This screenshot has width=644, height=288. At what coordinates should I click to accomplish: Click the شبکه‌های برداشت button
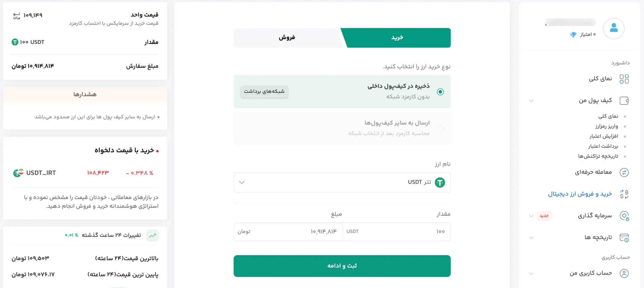tap(264, 92)
